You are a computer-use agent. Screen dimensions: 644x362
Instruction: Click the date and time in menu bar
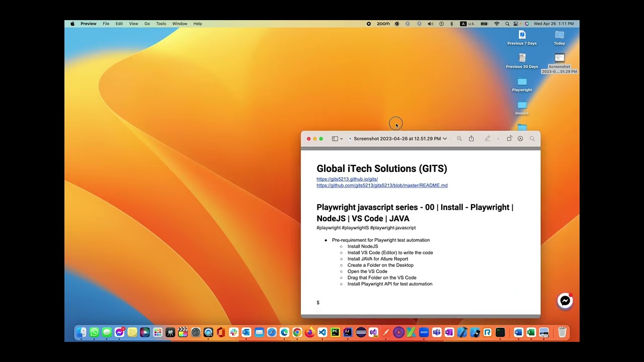coord(553,24)
